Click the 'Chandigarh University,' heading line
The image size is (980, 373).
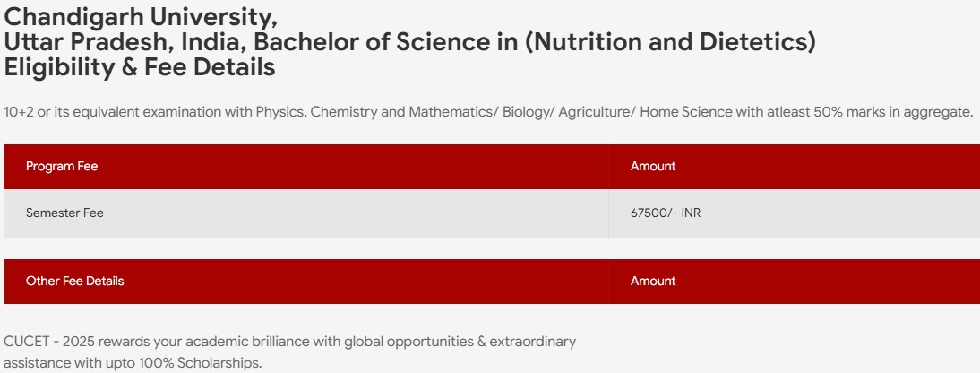click(x=141, y=15)
